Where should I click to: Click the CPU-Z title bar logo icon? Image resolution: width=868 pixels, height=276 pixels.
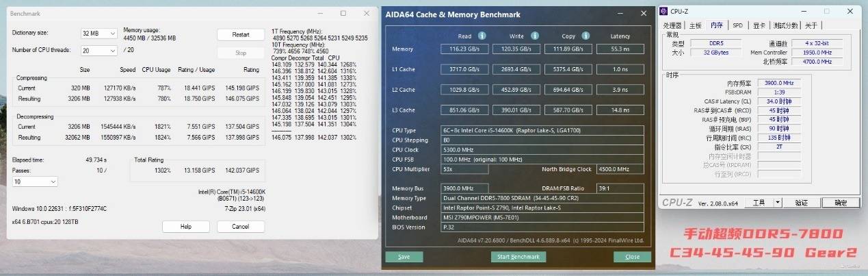point(664,11)
